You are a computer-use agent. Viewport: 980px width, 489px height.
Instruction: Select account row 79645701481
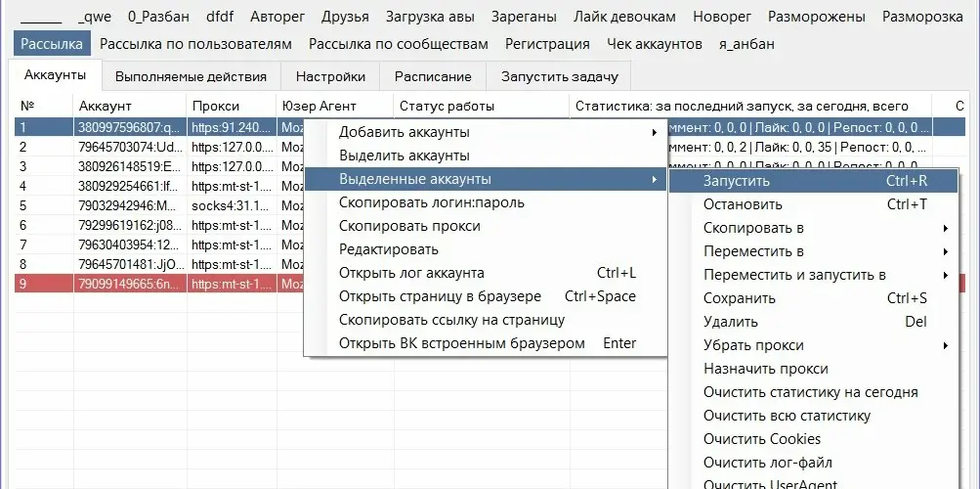tap(130, 264)
